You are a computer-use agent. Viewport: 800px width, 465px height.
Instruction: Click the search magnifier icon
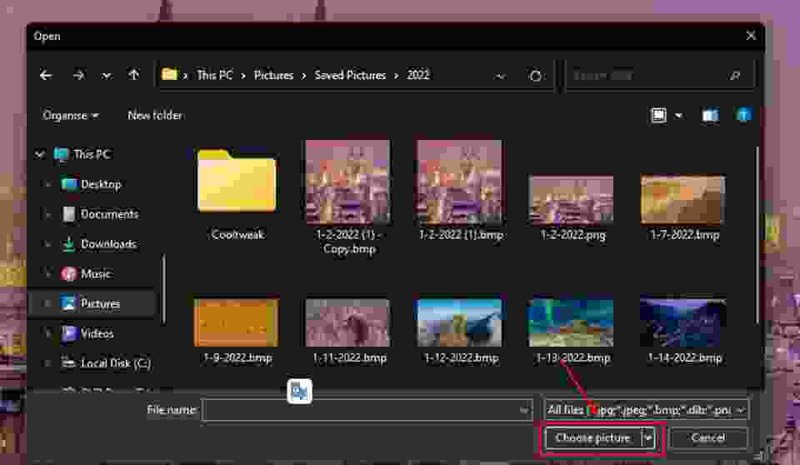[735, 76]
